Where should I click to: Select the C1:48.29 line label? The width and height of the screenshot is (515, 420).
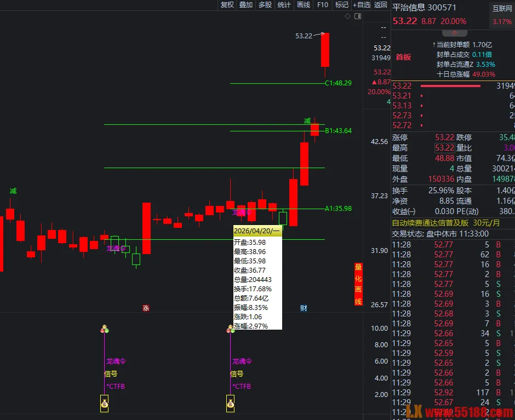pos(338,83)
